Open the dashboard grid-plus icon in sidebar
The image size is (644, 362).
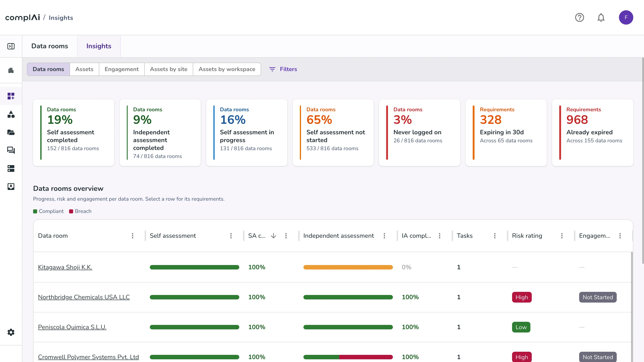click(11, 96)
